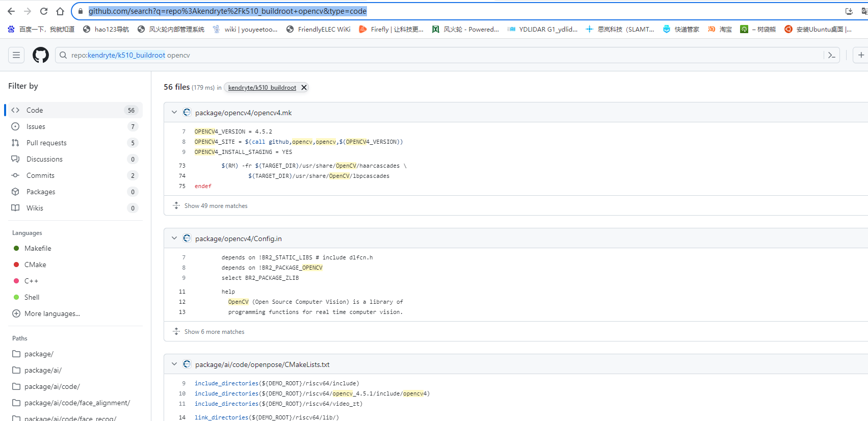Select the Issues filter
Viewport: 868px width, 421px height.
pos(36,126)
